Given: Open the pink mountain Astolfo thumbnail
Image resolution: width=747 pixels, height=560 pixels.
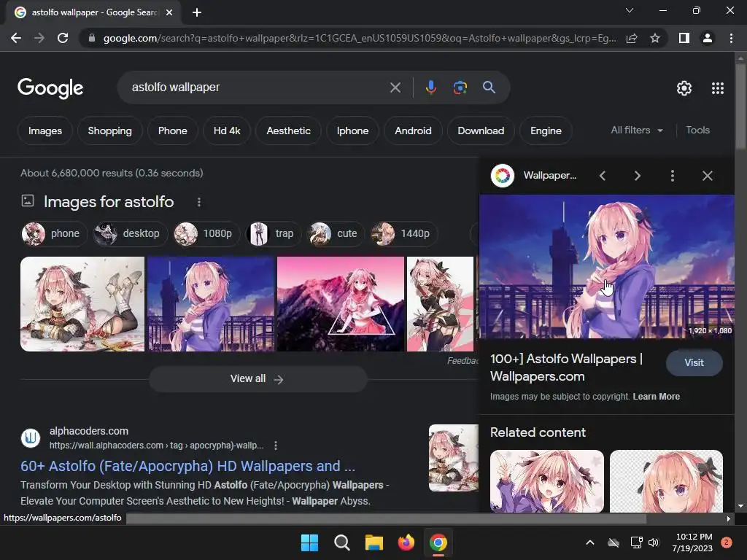Looking at the screenshot, I should click(341, 304).
